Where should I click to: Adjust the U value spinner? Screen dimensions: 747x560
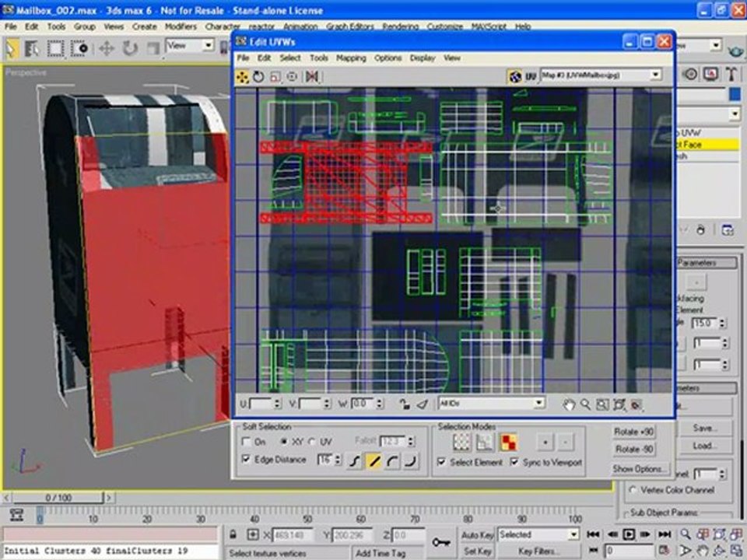tap(277, 404)
